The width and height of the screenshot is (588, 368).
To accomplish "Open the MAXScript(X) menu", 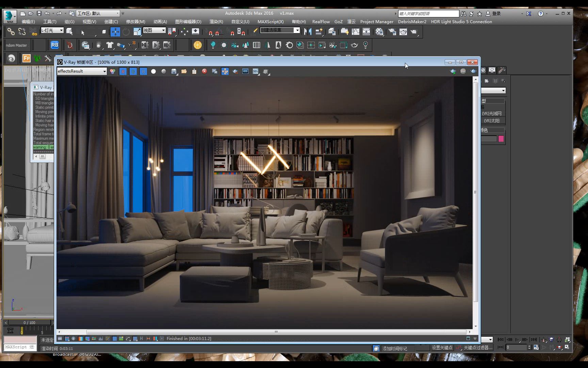I will click(x=271, y=21).
